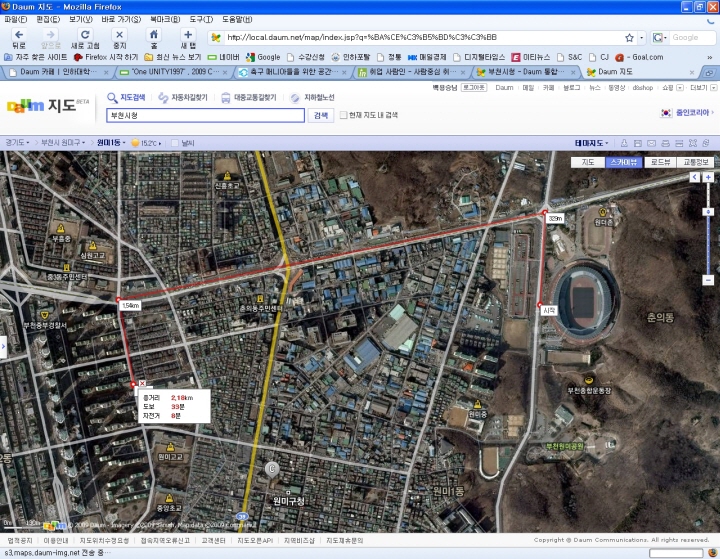Viewport: 720px width, 559px height.
Task: Expand the 원미1동 district dropdown
Action: [x=111, y=143]
